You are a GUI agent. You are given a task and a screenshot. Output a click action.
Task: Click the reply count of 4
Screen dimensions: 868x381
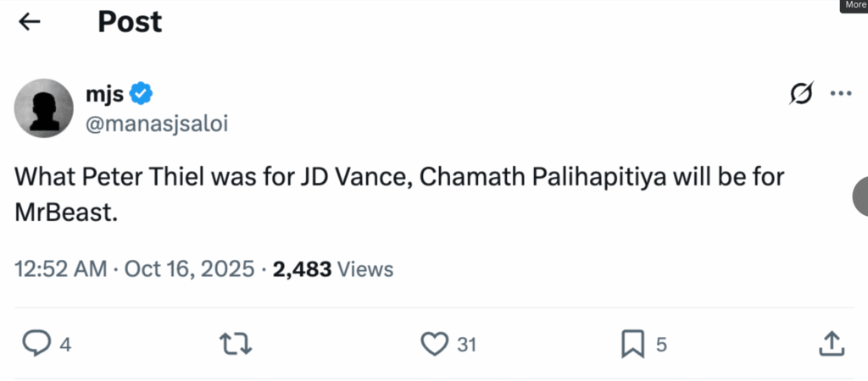point(65,345)
